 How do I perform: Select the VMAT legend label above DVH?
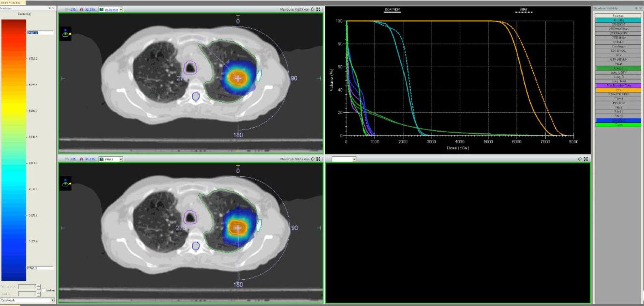click(523, 10)
